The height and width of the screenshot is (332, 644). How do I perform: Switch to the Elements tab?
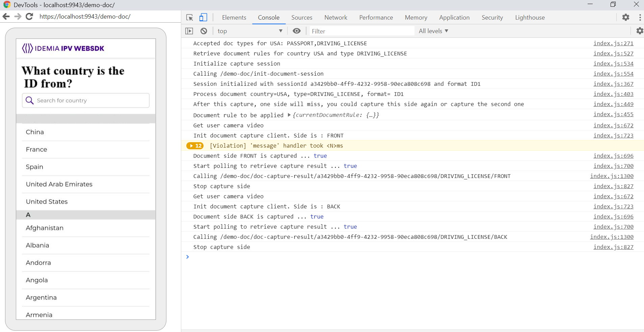(x=234, y=18)
